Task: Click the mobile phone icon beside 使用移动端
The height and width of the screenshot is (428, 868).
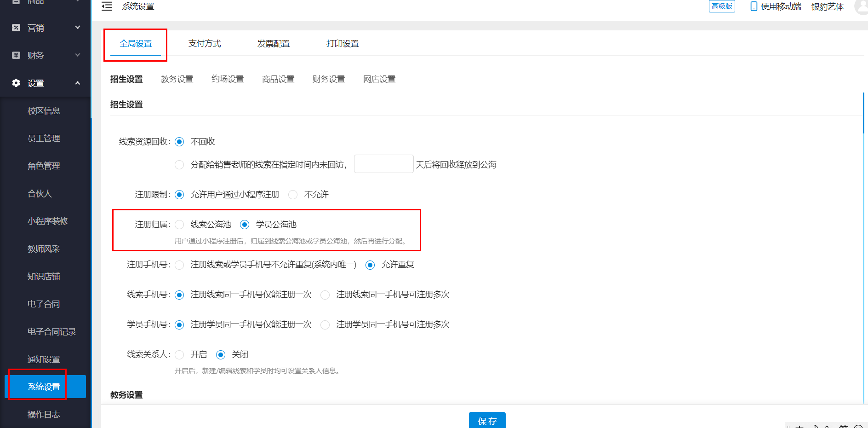Action: click(x=753, y=6)
